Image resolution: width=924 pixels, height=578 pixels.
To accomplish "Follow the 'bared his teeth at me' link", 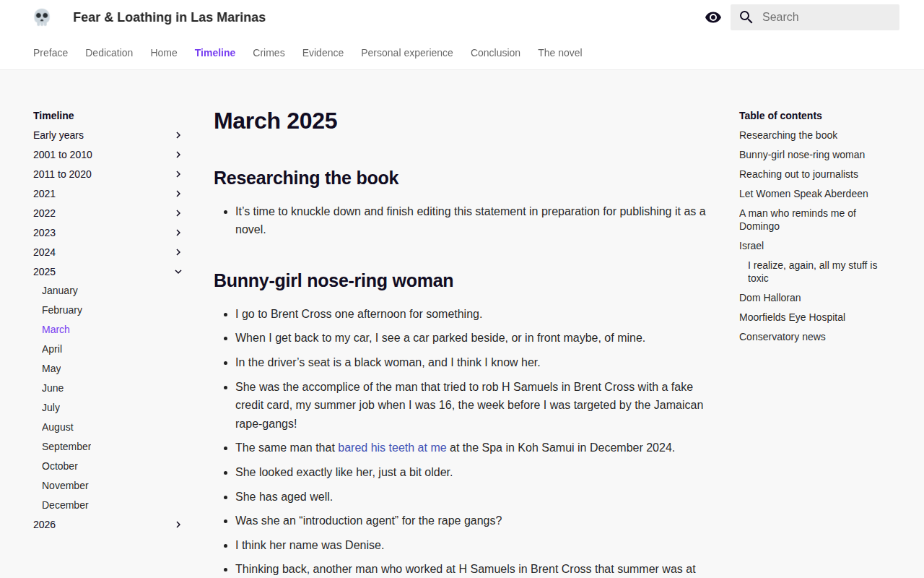I will click(x=392, y=447).
